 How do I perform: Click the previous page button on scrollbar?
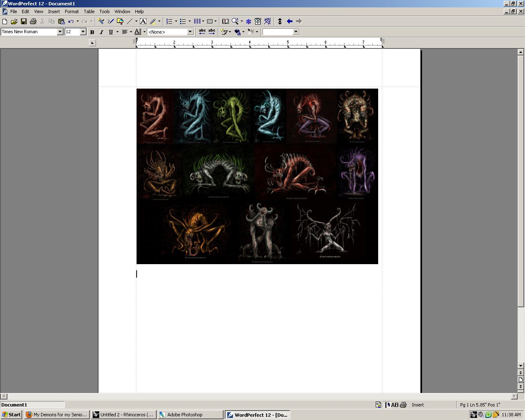click(x=520, y=373)
